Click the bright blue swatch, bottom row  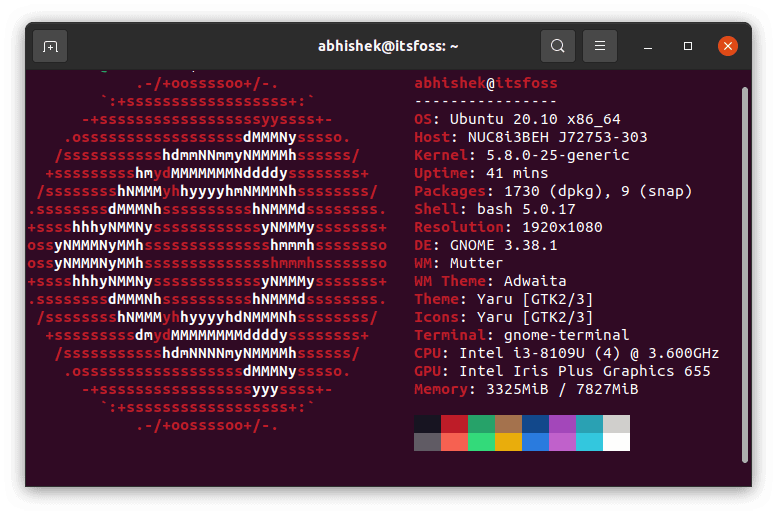click(535, 442)
